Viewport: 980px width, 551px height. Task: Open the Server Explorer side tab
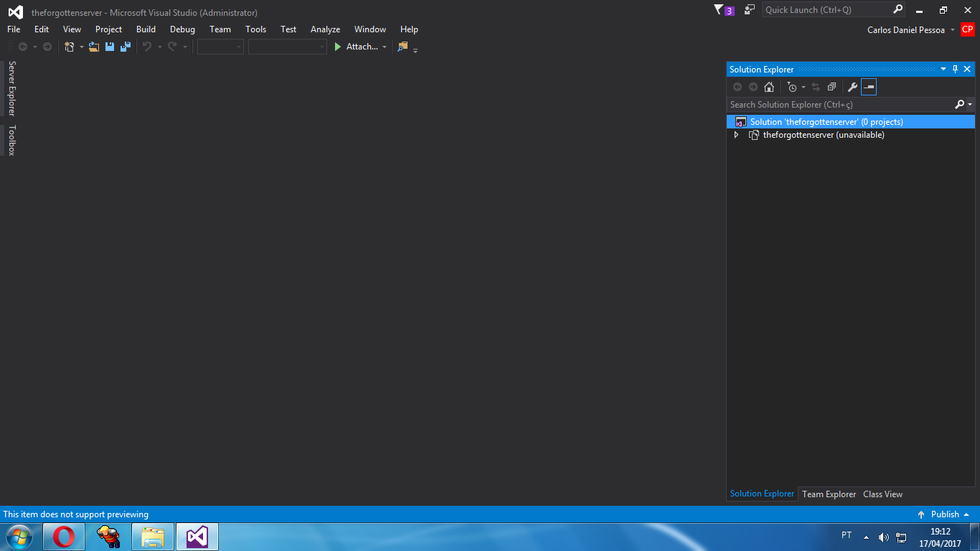click(x=11, y=88)
